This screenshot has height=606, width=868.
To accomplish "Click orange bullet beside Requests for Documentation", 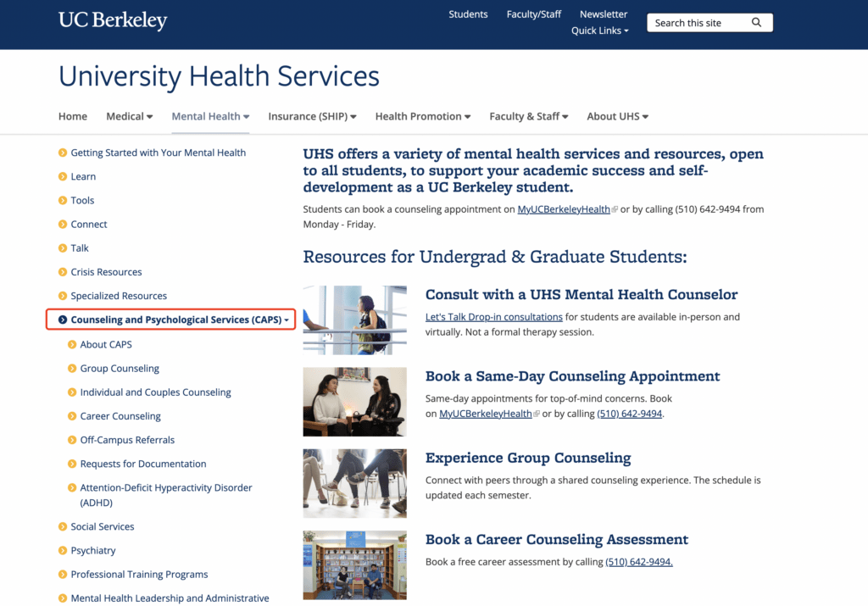I will click(72, 464).
